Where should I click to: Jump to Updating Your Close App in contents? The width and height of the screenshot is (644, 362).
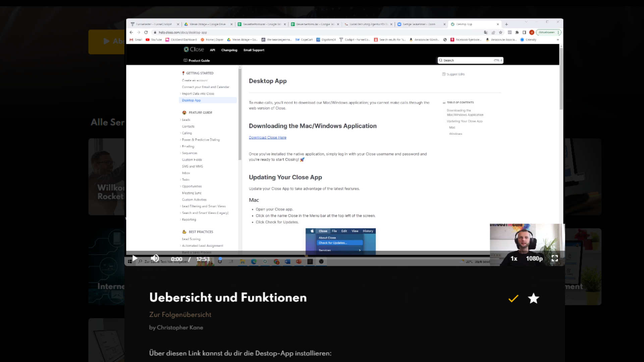(x=465, y=121)
